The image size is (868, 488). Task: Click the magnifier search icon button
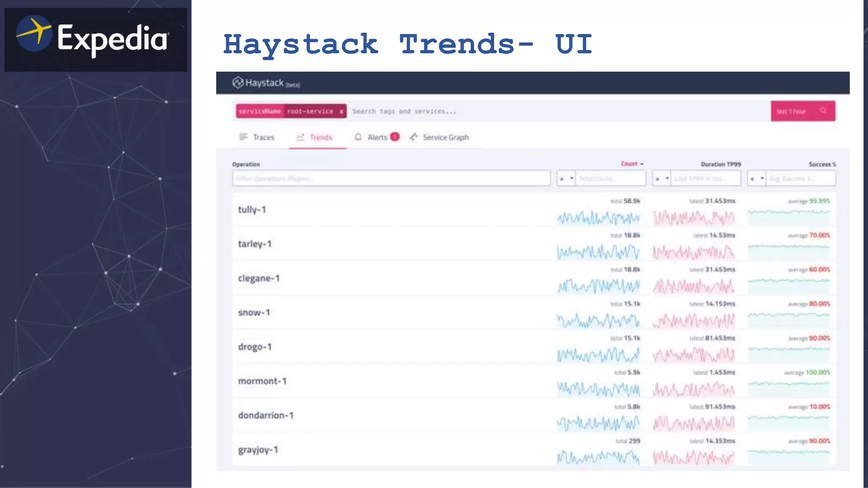point(823,111)
